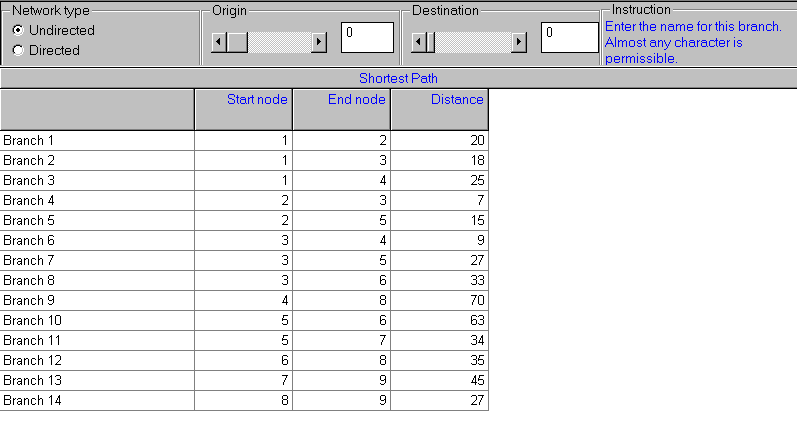Viewport: 797px width, 423px height.
Task: Click the Origin scrollbar right arrow
Action: pyautogui.click(x=319, y=42)
